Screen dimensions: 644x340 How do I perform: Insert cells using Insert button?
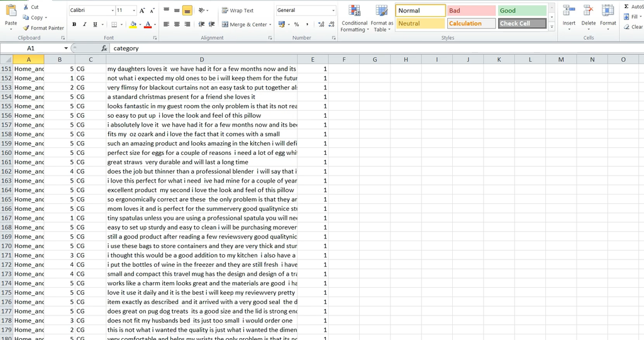[x=569, y=16]
